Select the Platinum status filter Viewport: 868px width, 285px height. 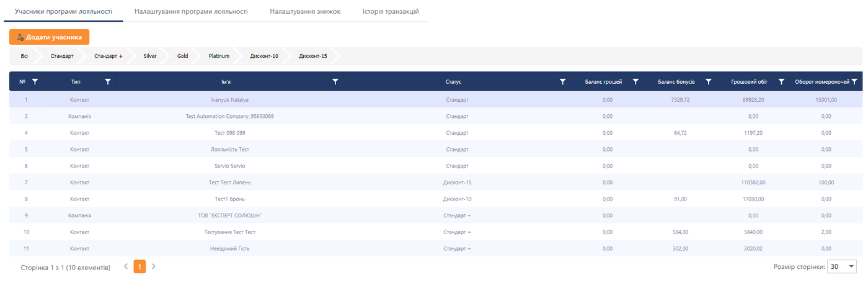[219, 56]
